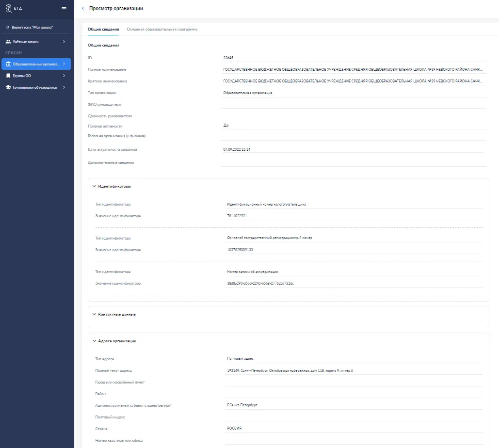Image resolution: width=499 pixels, height=448 pixels.
Task: Switch to Основная образовательная программа tab
Action: (162, 30)
